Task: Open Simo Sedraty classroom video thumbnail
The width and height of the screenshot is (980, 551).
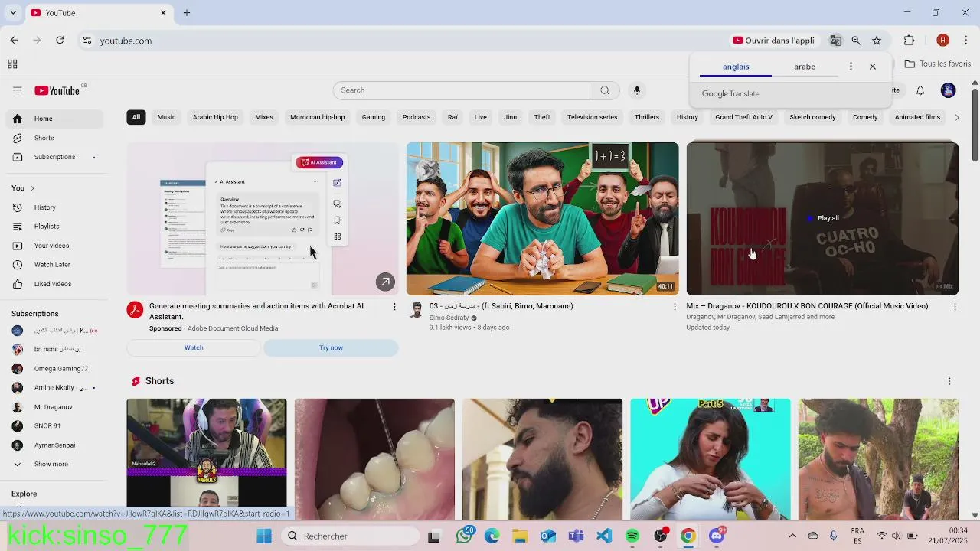Action: (x=542, y=219)
